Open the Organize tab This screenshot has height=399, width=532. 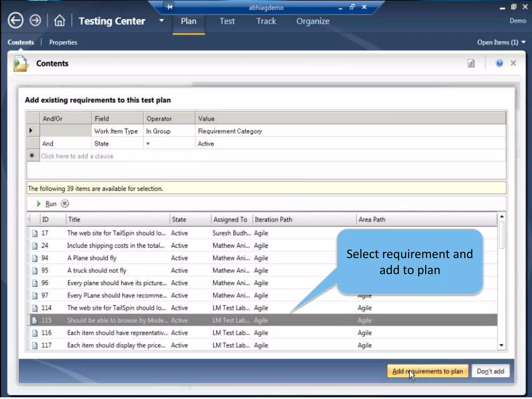tap(313, 21)
